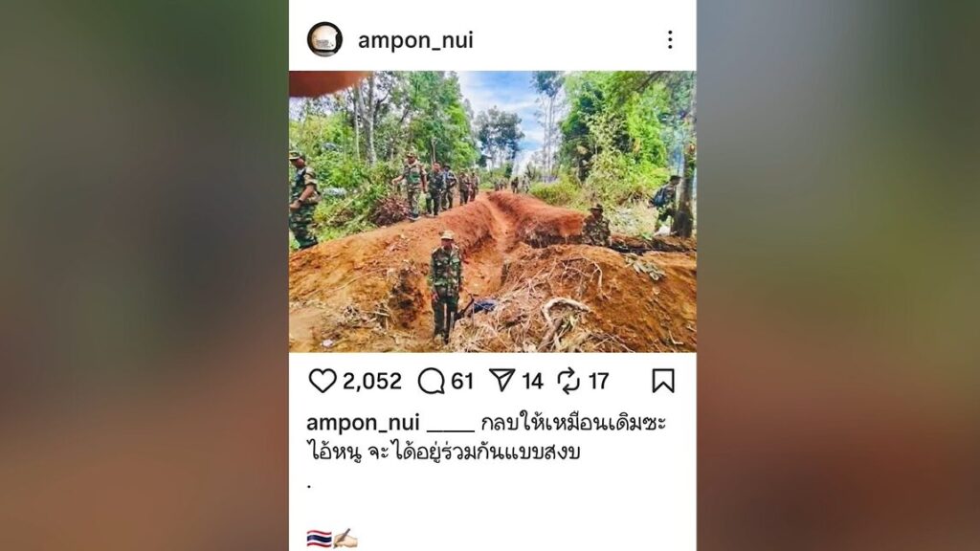980x551 pixels.
Task: Tap the soldiers trench photo
Action: click(493, 211)
